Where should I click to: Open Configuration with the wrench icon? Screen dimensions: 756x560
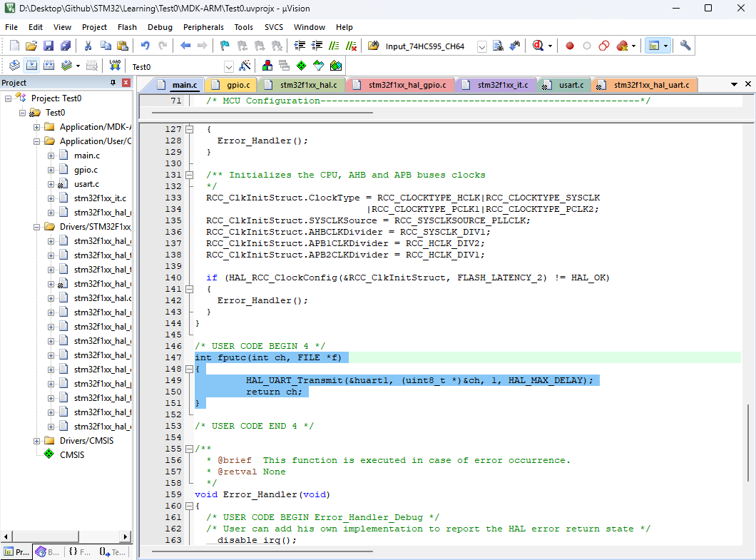click(x=685, y=46)
